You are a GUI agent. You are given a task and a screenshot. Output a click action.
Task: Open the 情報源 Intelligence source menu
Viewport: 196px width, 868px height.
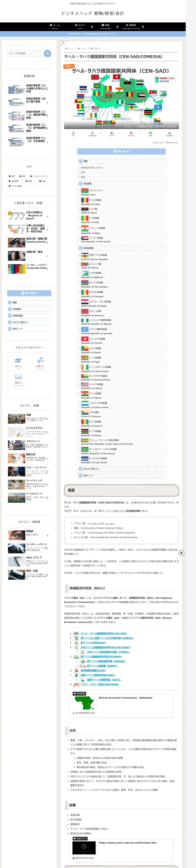click(x=131, y=27)
